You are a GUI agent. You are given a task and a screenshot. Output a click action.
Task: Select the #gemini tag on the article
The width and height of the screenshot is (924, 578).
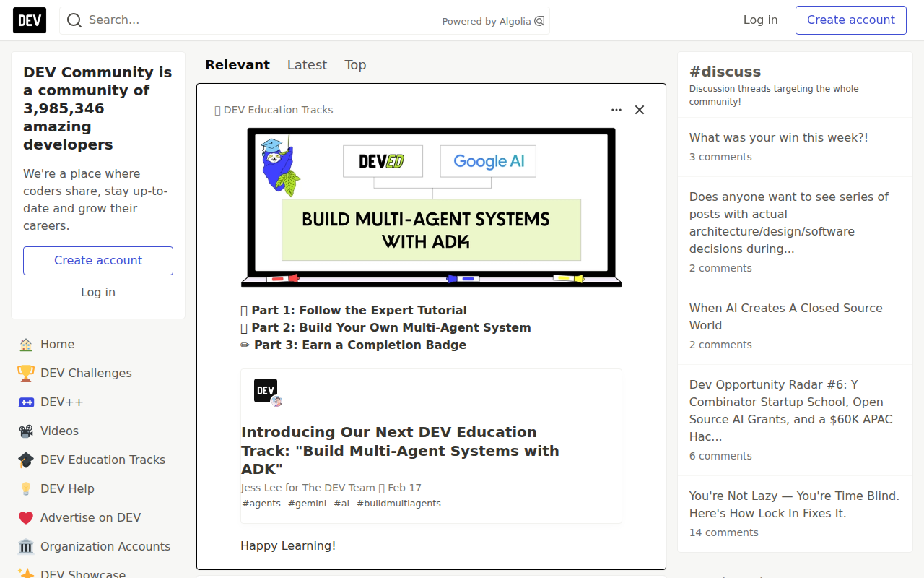307,504
